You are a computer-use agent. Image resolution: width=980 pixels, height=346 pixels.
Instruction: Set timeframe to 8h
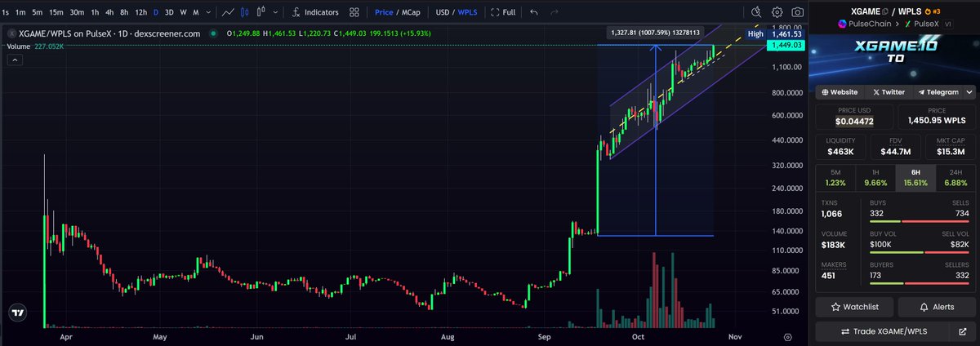[123, 12]
